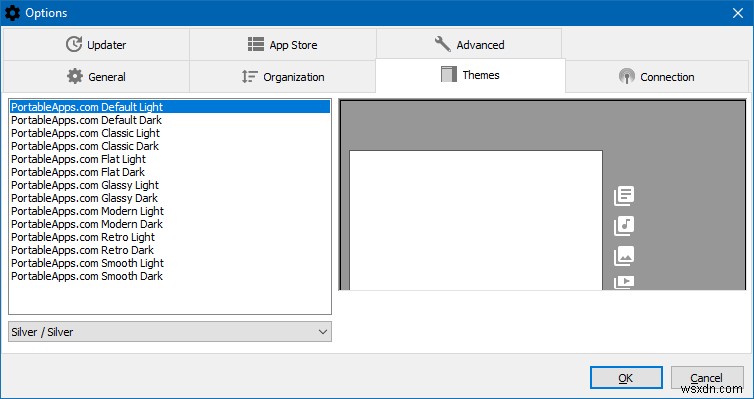Open the Organization tab
This screenshot has width=754, height=399.
click(283, 76)
